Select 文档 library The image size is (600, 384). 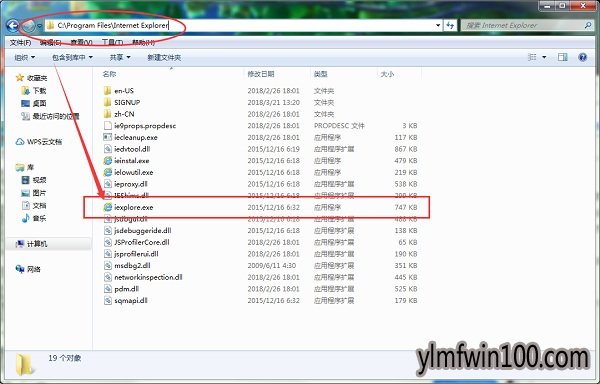34,205
